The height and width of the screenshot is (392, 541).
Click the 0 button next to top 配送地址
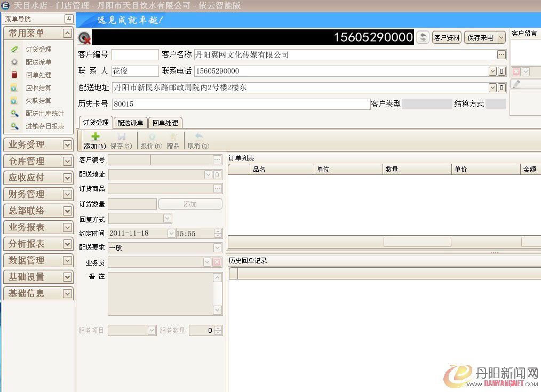(502, 88)
